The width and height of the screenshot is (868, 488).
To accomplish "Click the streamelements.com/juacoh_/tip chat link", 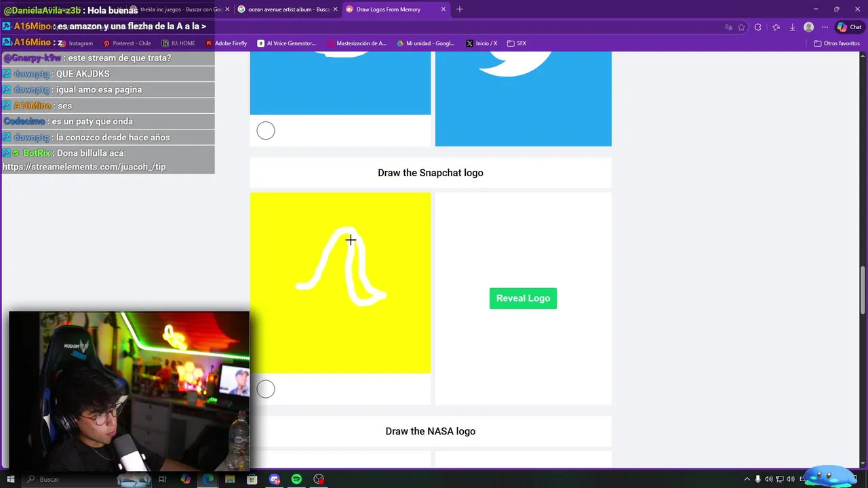I will [84, 167].
